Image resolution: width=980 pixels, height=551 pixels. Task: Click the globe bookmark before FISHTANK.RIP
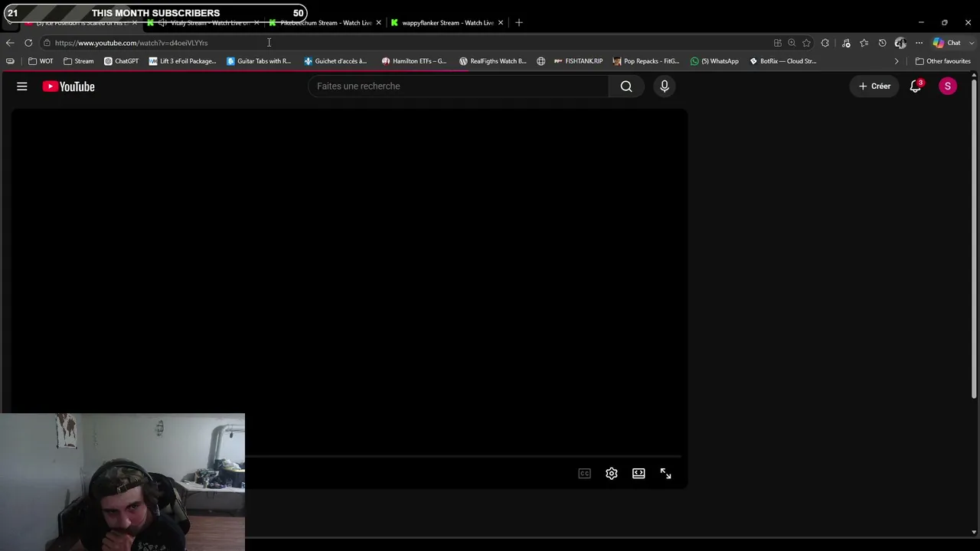tap(541, 61)
